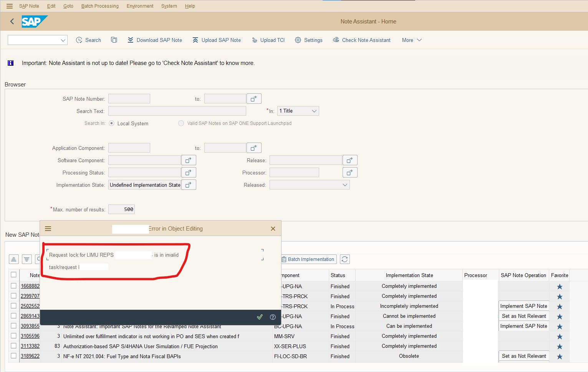The width and height of the screenshot is (588, 372).
Task: Open the error dialog's hamburger menu
Action: pos(48,229)
